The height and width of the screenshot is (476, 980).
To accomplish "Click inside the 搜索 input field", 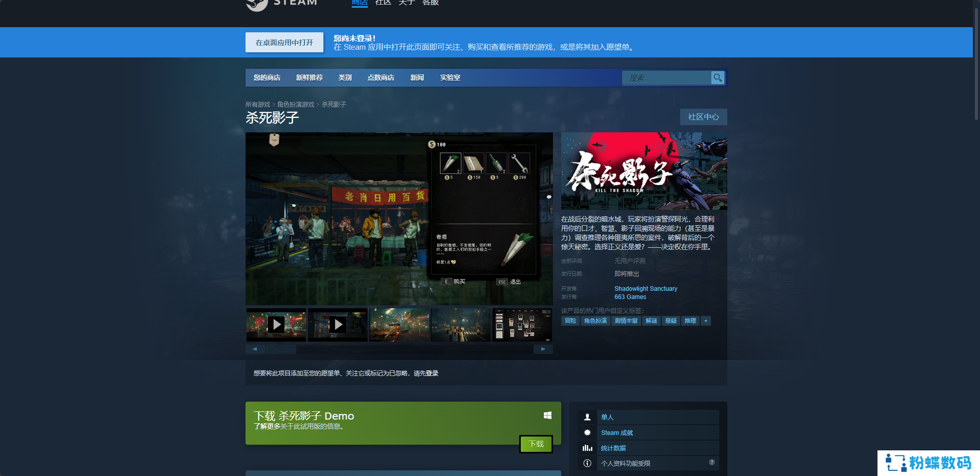I will pos(666,78).
